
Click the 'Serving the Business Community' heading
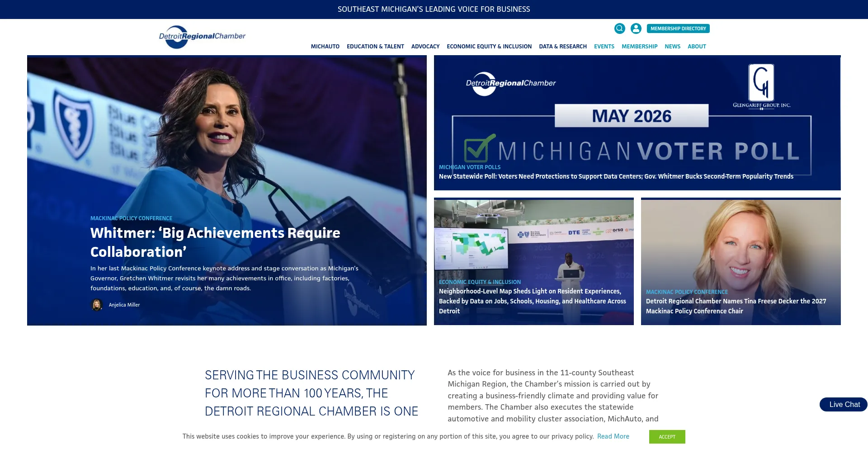click(x=311, y=393)
